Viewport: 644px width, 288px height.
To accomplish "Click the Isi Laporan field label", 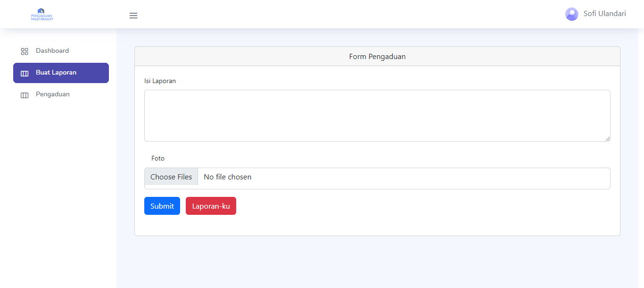I will coord(160,81).
